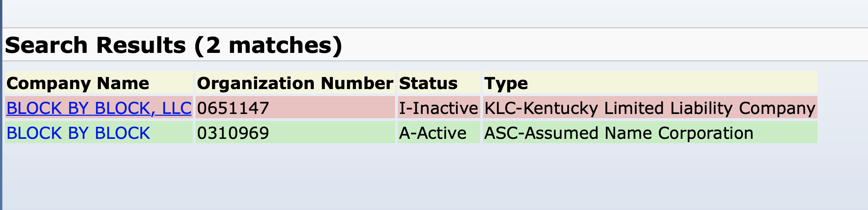The image size is (868, 210).
Task: Click the divider line under Search Results heading
Action: coord(428,61)
